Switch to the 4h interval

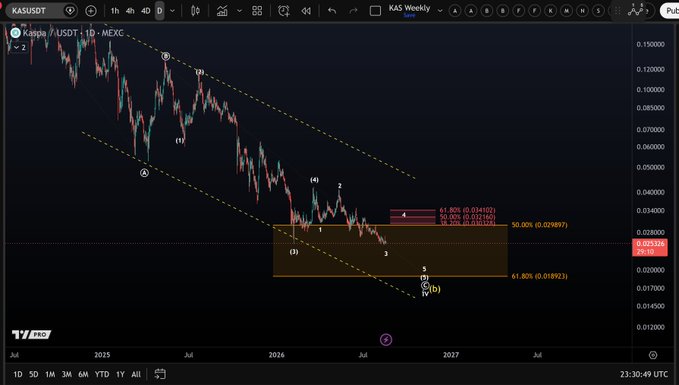(130, 11)
